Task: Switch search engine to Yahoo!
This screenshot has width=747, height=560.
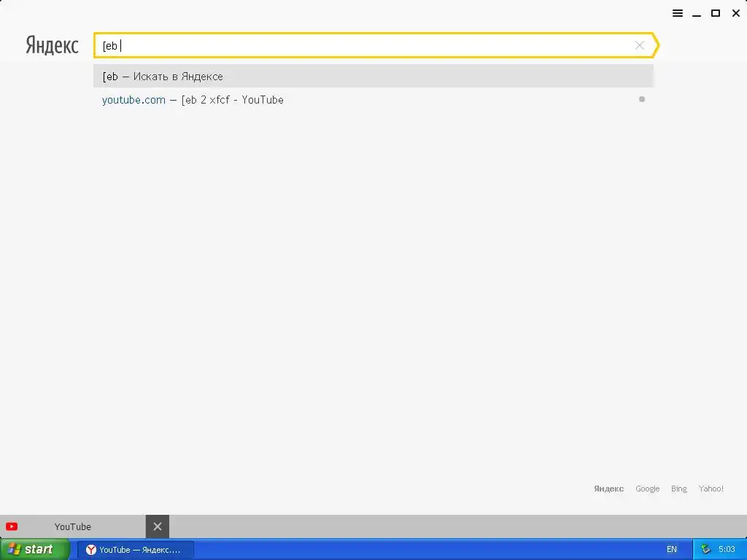Action: pos(711,489)
